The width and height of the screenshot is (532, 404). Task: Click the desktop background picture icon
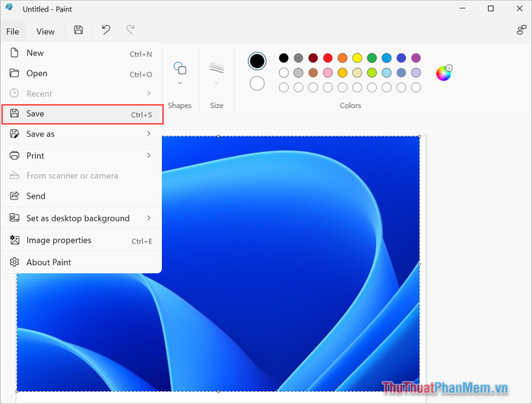tap(14, 218)
